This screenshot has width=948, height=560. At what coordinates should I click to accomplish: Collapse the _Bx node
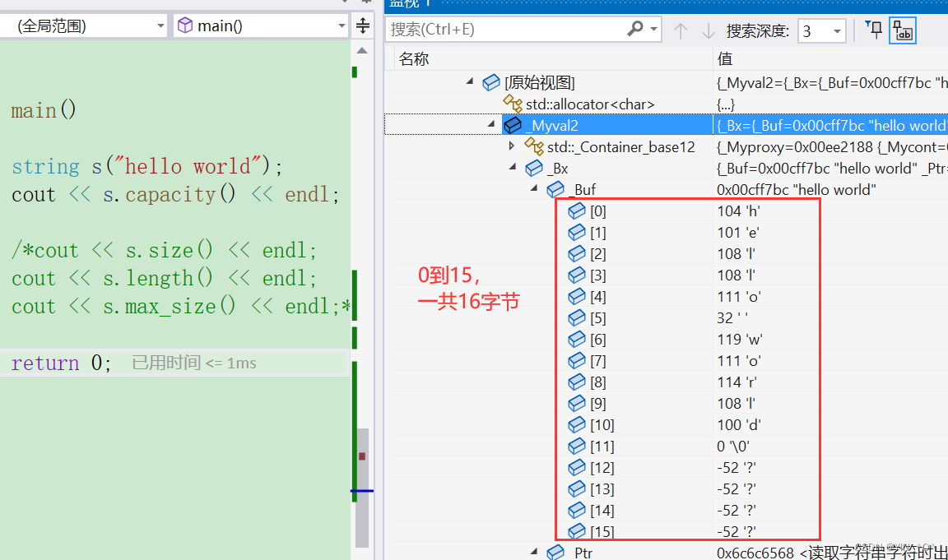[513, 167]
